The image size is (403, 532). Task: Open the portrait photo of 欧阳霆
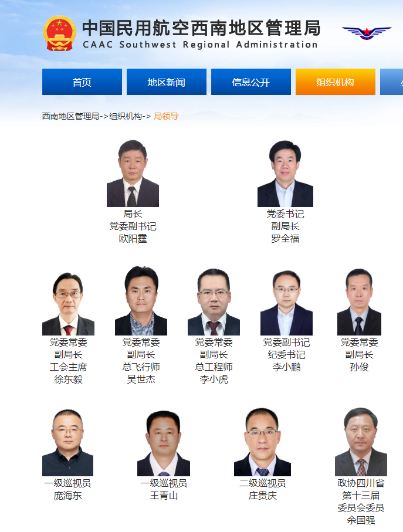[133, 173]
